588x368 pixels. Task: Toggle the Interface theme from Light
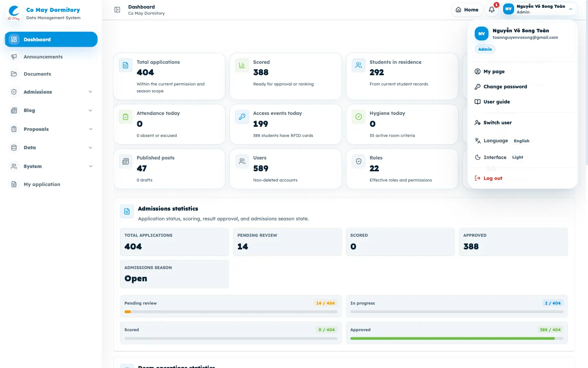click(x=499, y=157)
